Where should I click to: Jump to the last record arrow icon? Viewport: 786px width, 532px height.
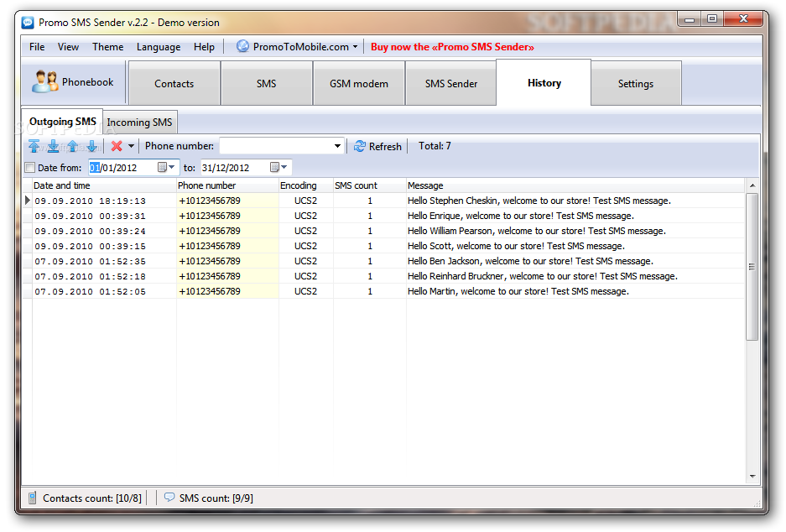click(x=53, y=146)
